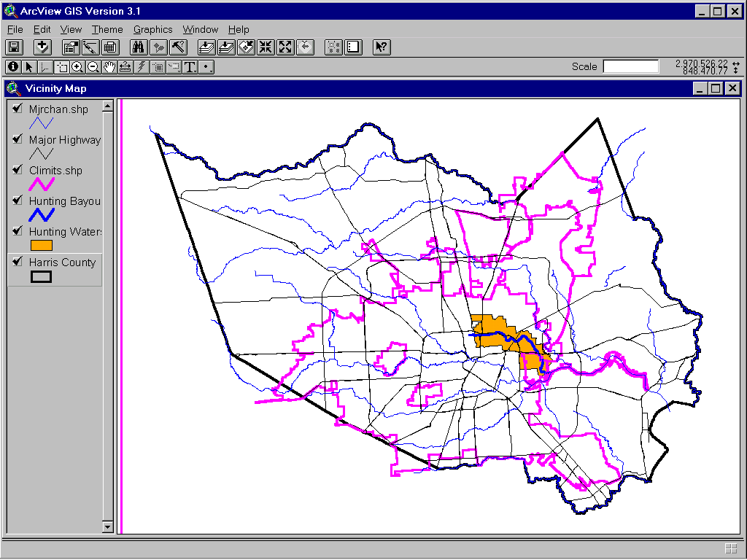747x560 pixels.
Task: Select the Identify tool
Action: tap(12, 67)
